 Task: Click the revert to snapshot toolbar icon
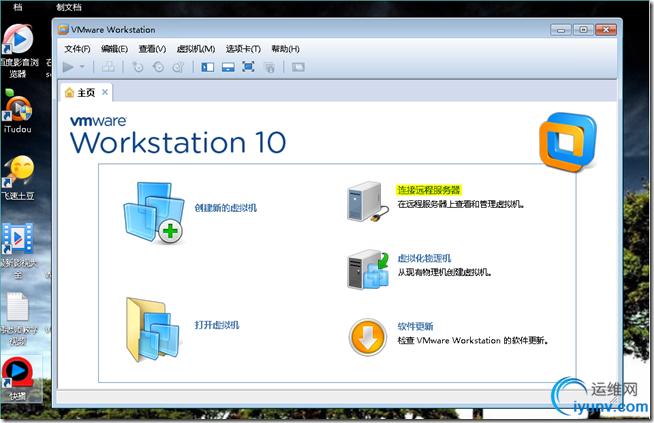coord(158,67)
